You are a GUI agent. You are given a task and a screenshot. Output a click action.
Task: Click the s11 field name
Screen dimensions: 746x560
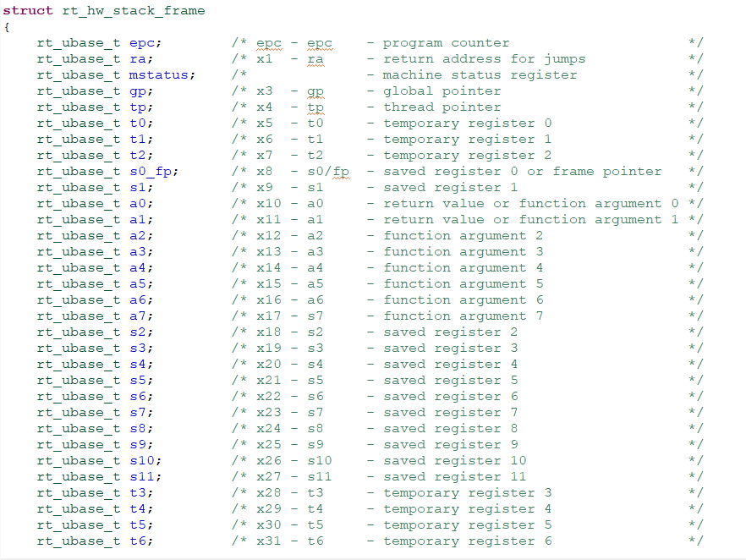point(142,477)
